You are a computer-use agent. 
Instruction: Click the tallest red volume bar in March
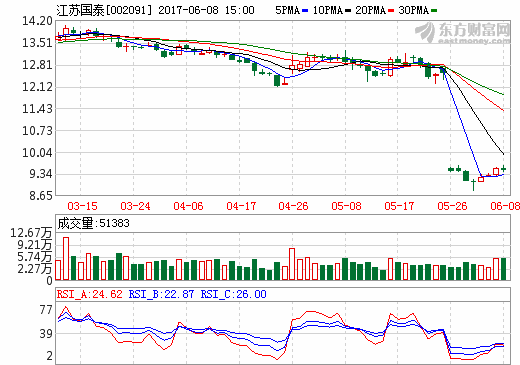coord(66,259)
